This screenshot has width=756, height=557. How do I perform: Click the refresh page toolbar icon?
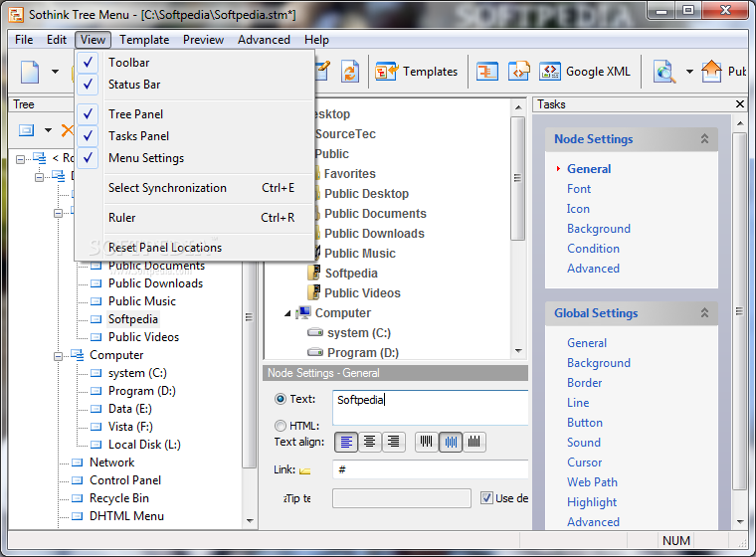[349, 72]
